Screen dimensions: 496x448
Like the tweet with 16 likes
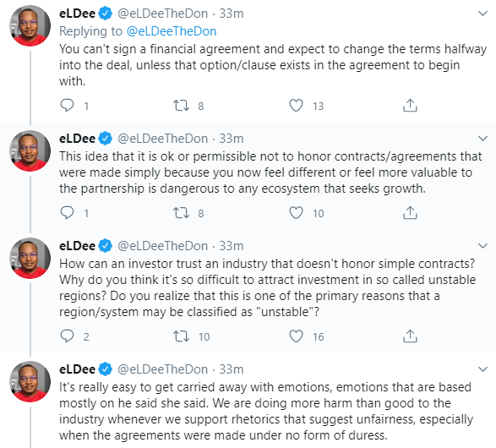coord(296,336)
